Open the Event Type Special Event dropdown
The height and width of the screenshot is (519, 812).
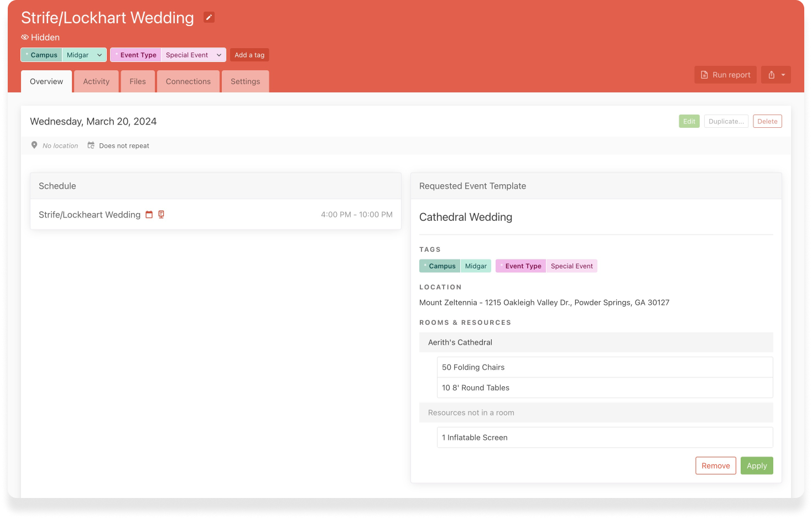pyautogui.click(x=218, y=55)
